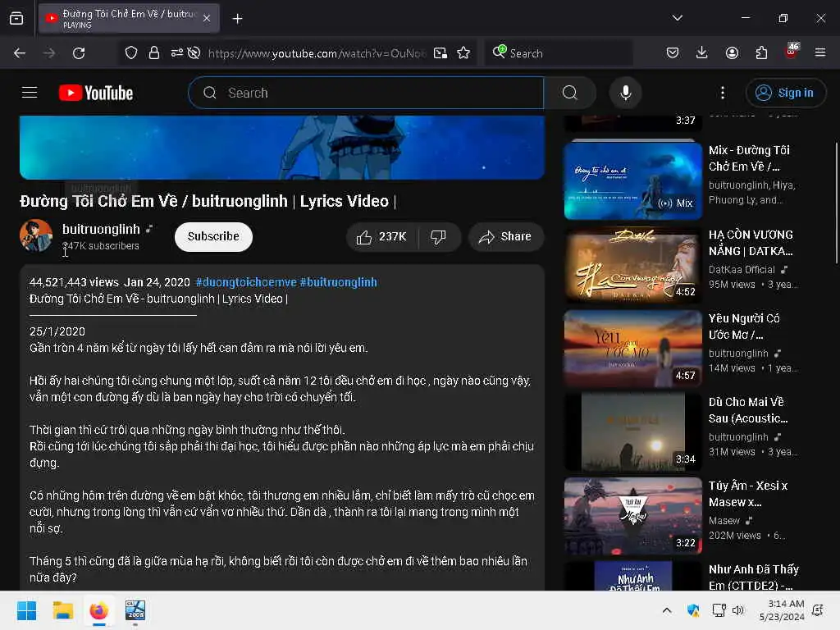Click the extension icon with 46 badge
The width and height of the screenshot is (840, 630).
tap(792, 51)
